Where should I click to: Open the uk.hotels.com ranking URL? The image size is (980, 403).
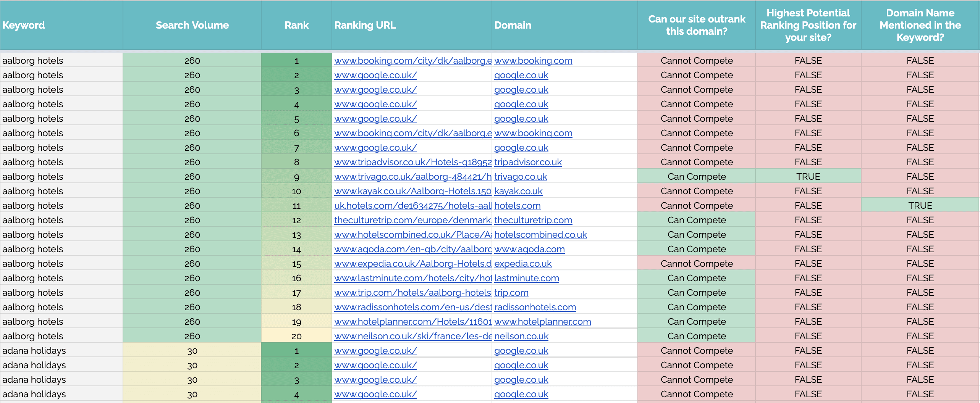412,206
